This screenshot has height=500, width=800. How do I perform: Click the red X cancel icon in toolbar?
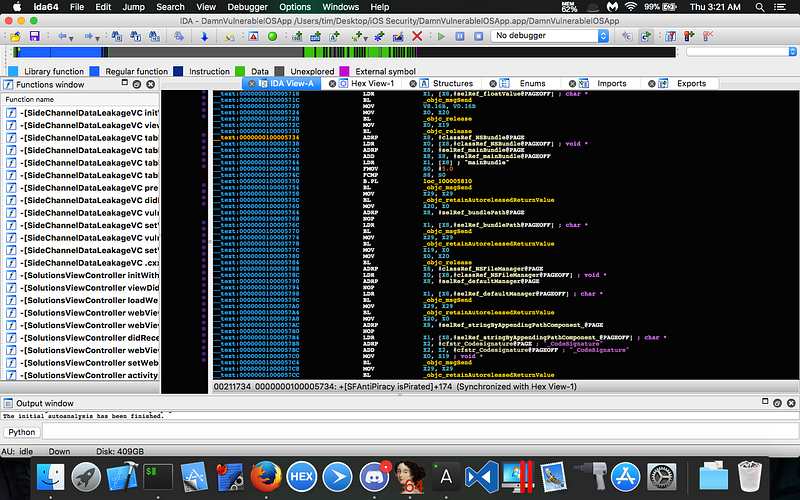(x=416, y=36)
